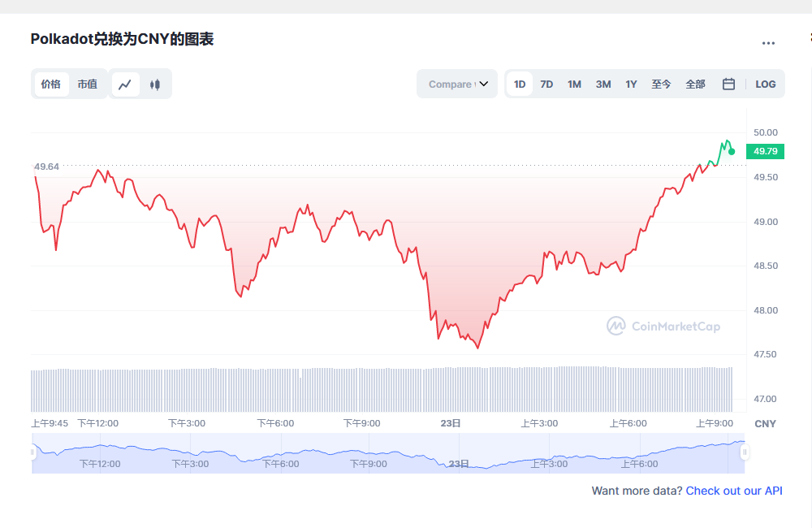This screenshot has height=528, width=812.
Task: Grab the right range slider handle
Action: pos(745,452)
